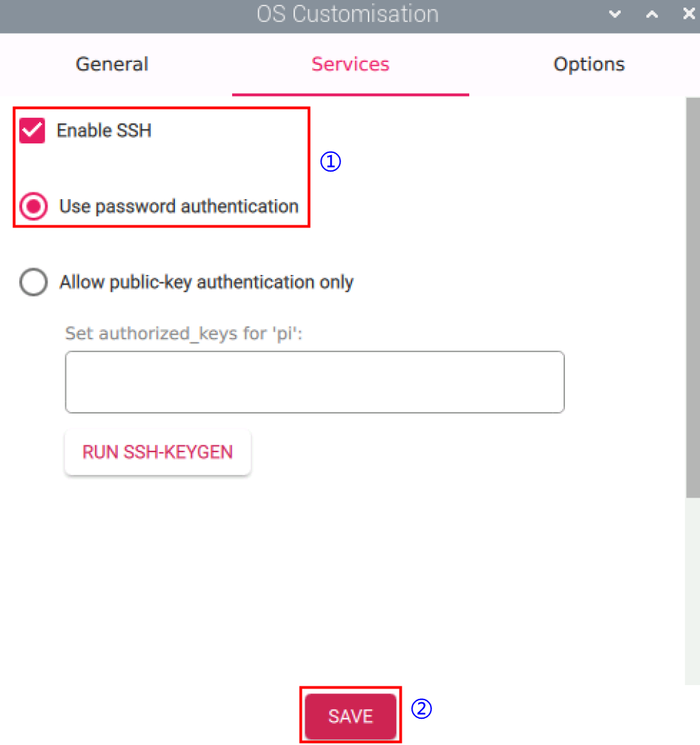This screenshot has height=745, width=700.
Task: Click the scrollbar track below the thumb
Action: [x=692, y=586]
